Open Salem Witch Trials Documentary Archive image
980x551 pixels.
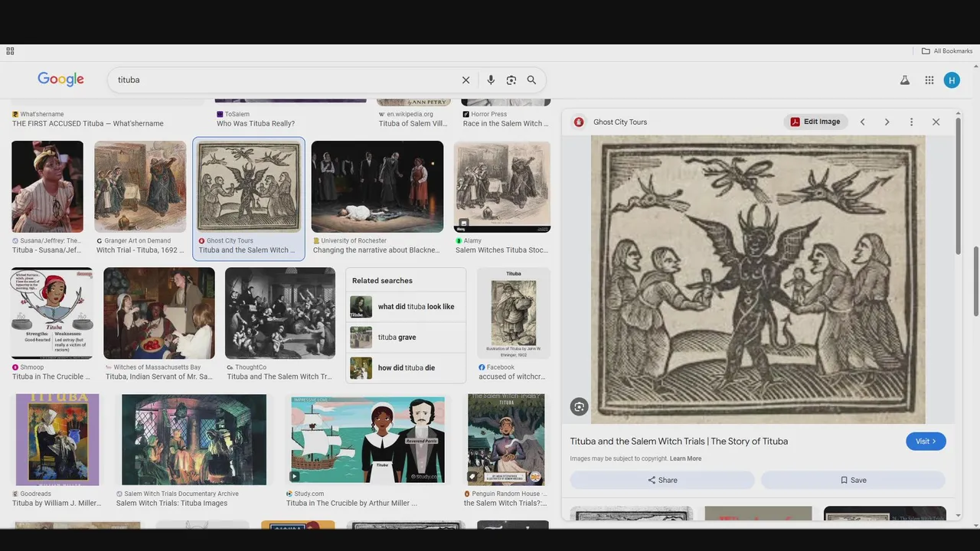click(x=194, y=440)
